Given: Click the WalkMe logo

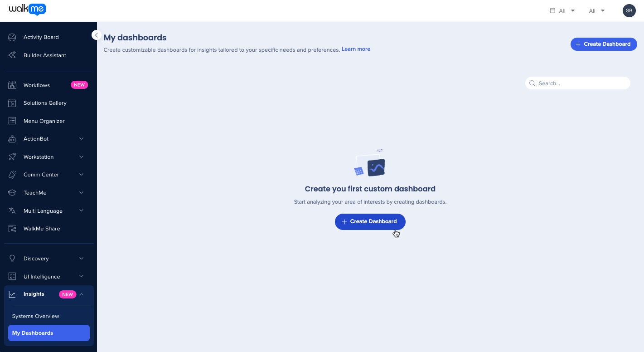Looking at the screenshot, I should click(x=27, y=10).
